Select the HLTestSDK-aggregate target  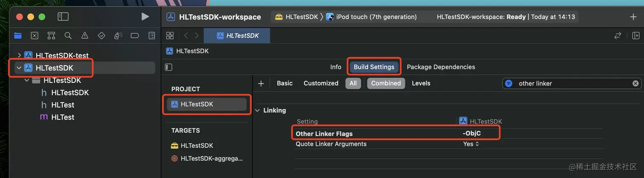[x=207, y=158]
